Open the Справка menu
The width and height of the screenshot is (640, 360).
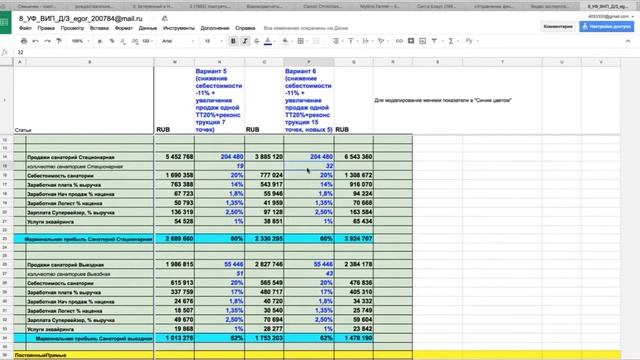click(245, 28)
